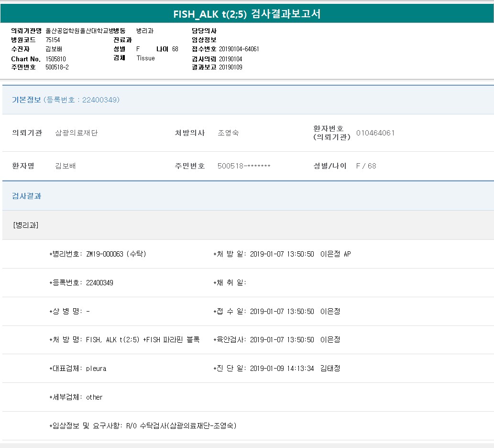Select the 기본정보 section header
The image size is (494, 448).
pyautogui.click(x=66, y=100)
